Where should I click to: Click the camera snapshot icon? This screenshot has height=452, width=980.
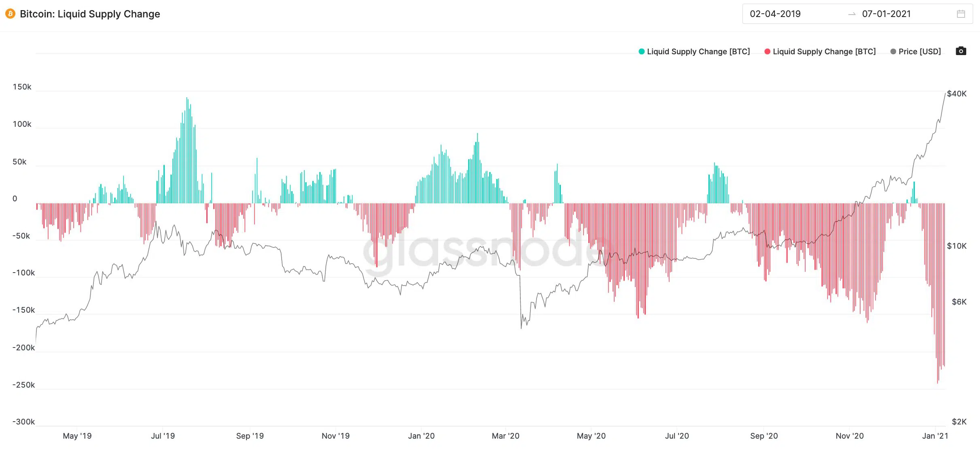click(x=961, y=51)
